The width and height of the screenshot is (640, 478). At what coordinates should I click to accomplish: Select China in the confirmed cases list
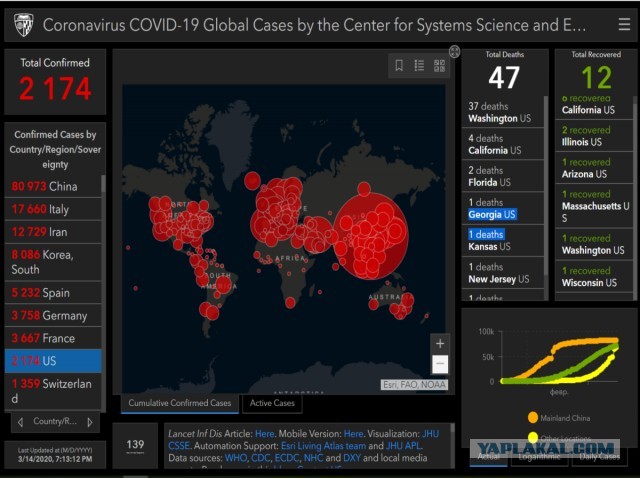[53, 187]
